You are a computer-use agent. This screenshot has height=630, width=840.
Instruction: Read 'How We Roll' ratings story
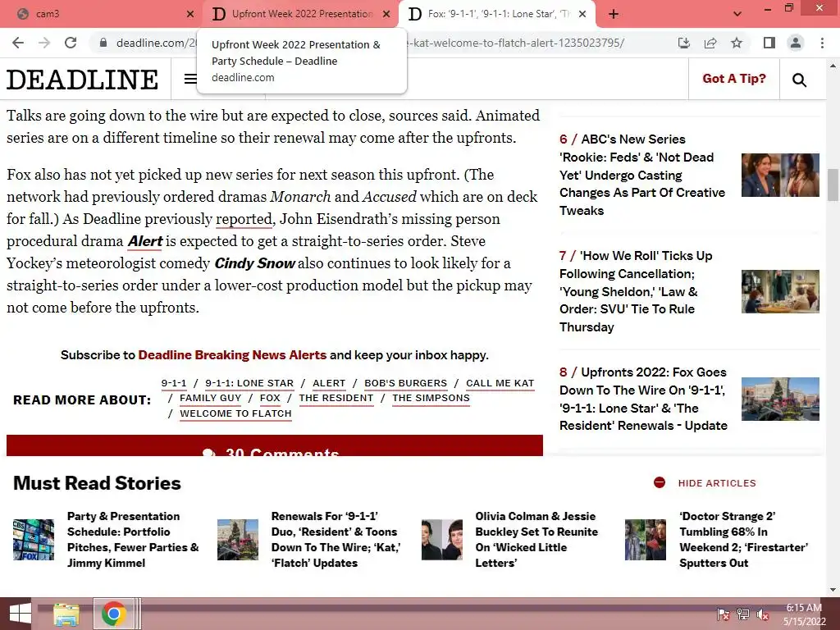point(636,291)
